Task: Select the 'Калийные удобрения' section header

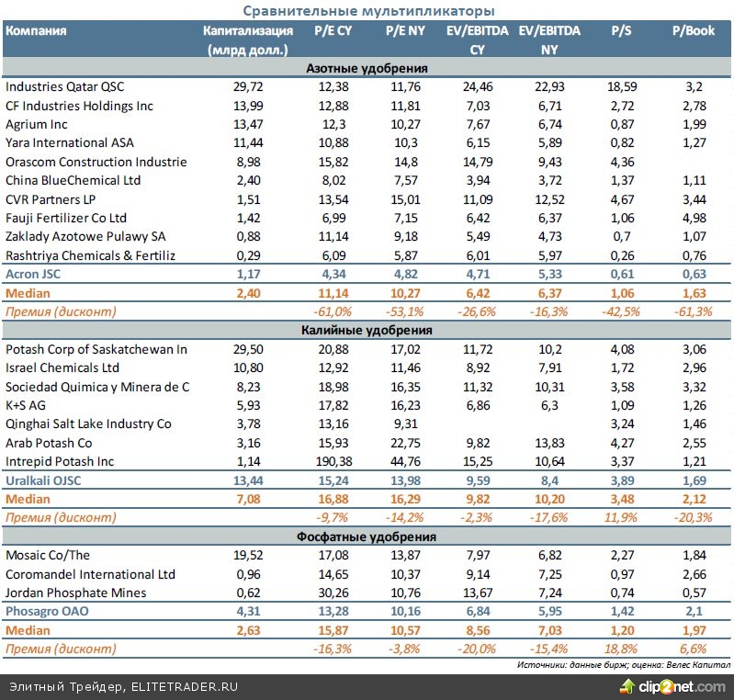Action: pos(367,330)
